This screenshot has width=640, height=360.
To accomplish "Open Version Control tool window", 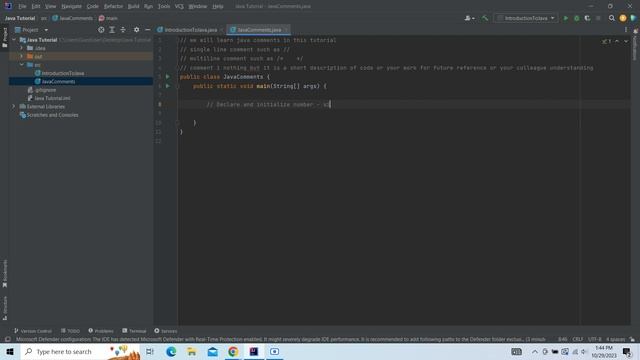I will (33, 331).
